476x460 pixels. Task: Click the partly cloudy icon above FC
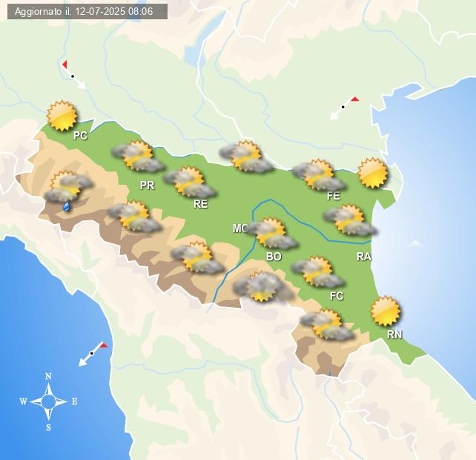pos(318,272)
